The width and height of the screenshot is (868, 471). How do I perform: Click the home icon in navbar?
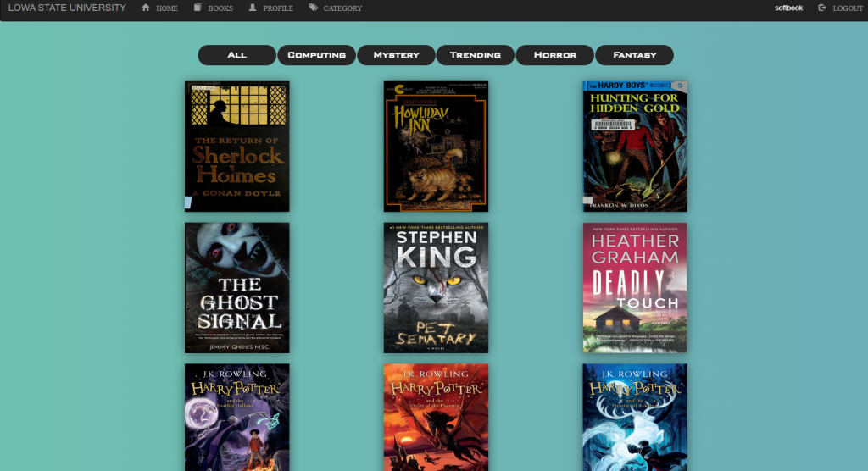tap(146, 8)
